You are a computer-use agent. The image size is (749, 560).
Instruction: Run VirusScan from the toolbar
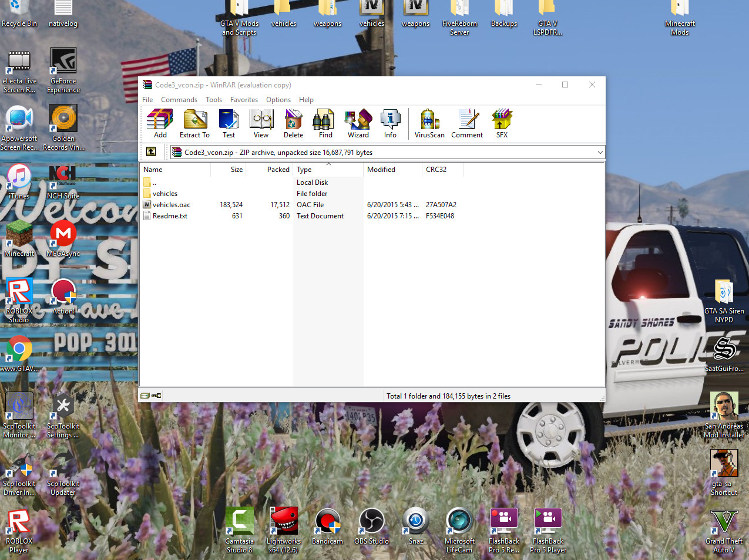(x=429, y=123)
